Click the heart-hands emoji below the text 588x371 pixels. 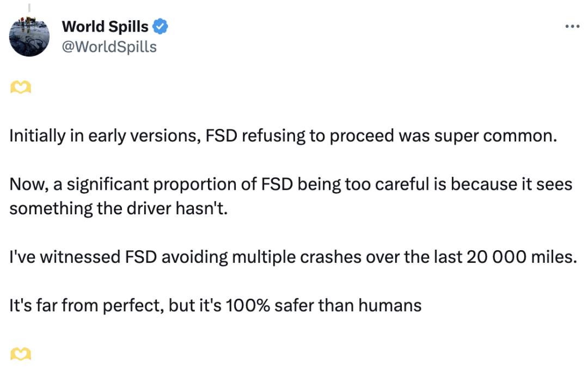[x=21, y=354]
